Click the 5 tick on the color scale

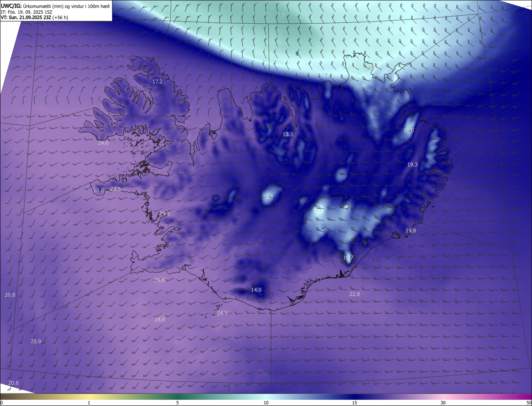pyautogui.click(x=177, y=403)
